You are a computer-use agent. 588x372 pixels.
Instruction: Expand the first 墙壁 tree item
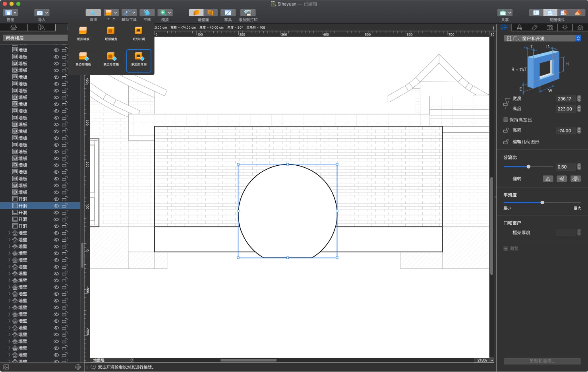coord(10,233)
